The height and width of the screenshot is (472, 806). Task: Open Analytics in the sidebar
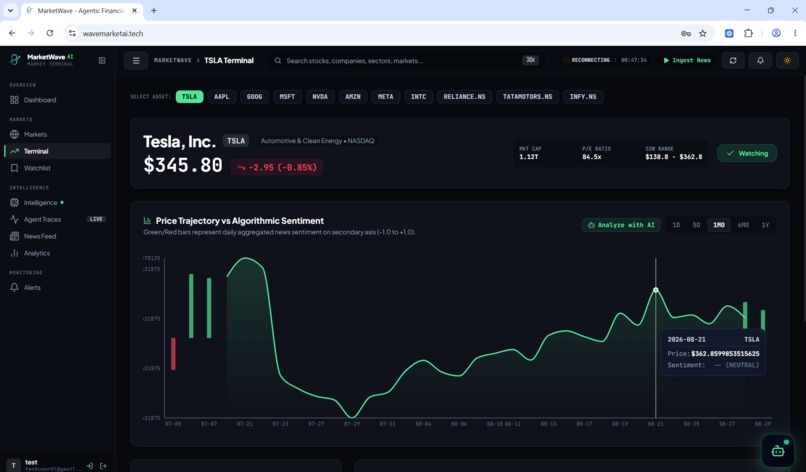(58, 253)
